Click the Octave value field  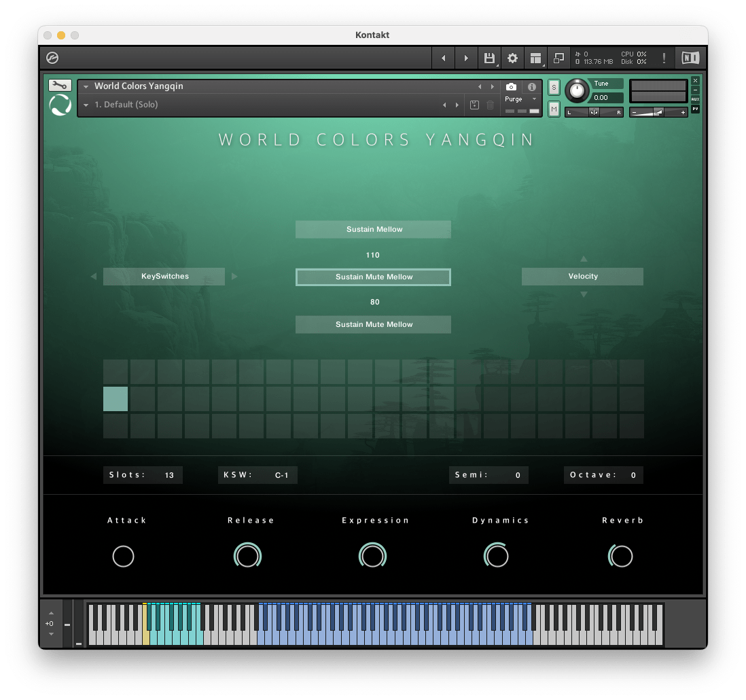pos(604,475)
